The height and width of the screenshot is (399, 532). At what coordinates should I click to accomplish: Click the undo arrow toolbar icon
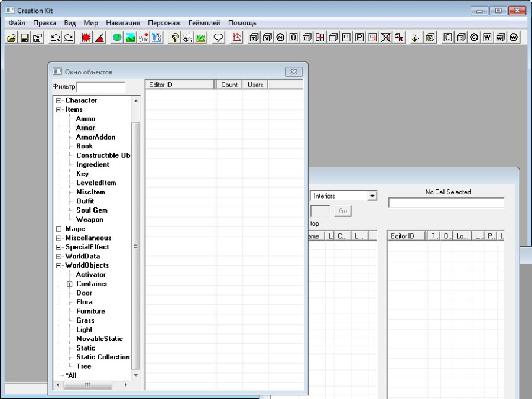tap(56, 37)
